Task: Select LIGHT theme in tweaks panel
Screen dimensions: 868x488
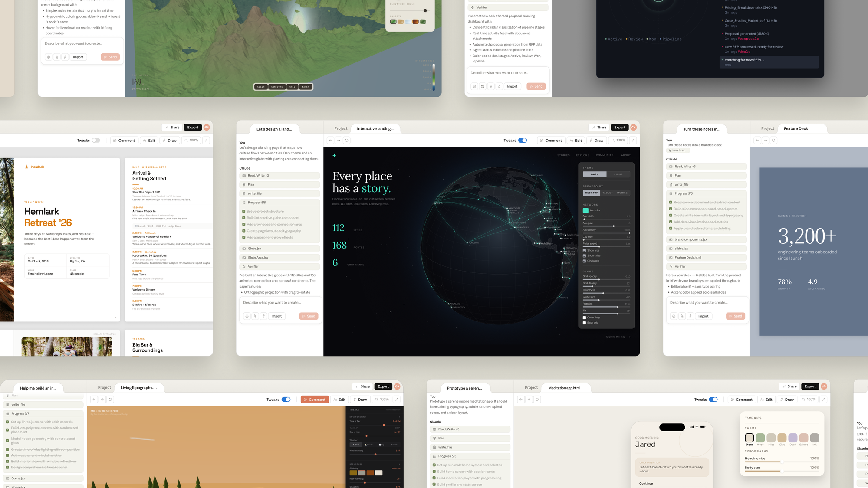Action: tap(618, 174)
